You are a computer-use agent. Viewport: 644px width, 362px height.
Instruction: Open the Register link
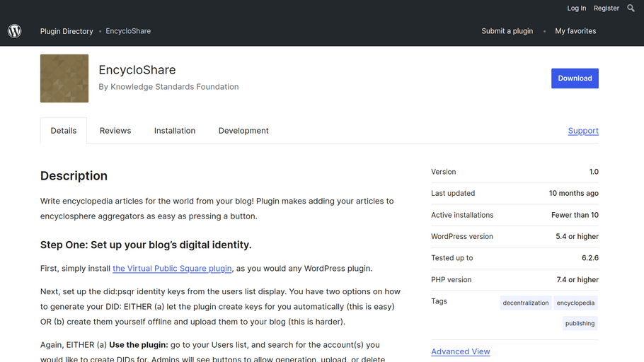606,8
